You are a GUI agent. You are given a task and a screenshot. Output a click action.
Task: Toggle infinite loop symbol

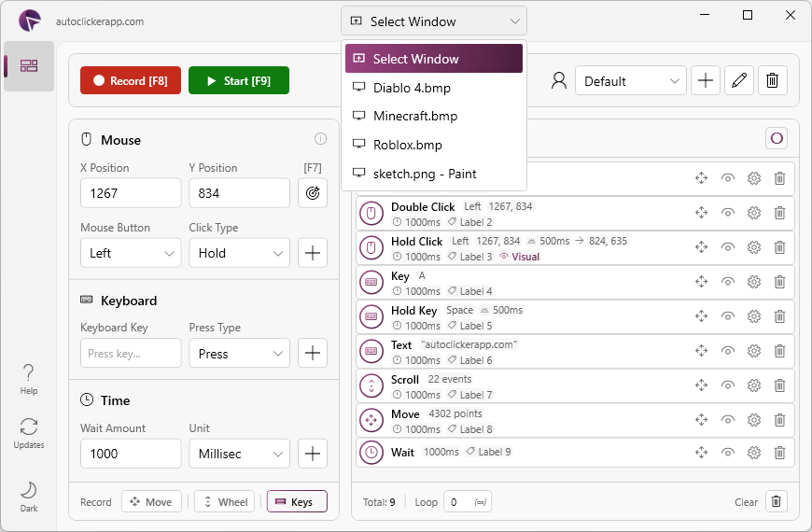point(481,502)
